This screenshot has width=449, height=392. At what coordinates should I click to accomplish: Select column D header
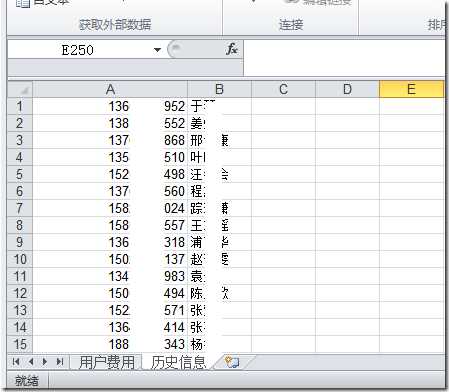coord(347,89)
